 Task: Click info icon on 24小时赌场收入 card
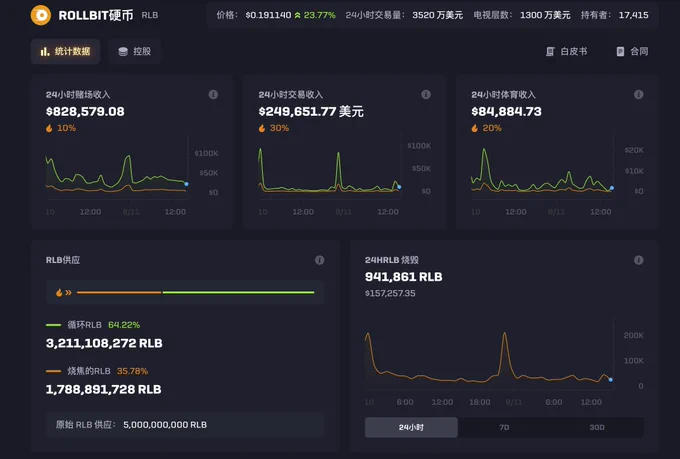[x=213, y=94]
